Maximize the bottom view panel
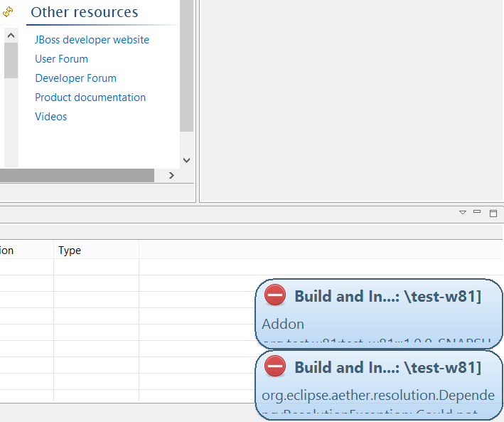This screenshot has height=422, width=504. [x=493, y=212]
